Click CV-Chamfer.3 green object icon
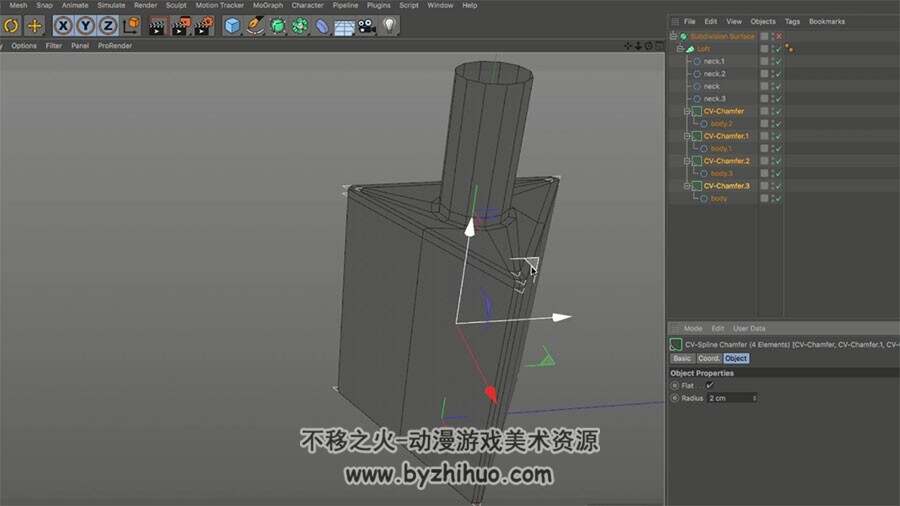 coord(696,186)
